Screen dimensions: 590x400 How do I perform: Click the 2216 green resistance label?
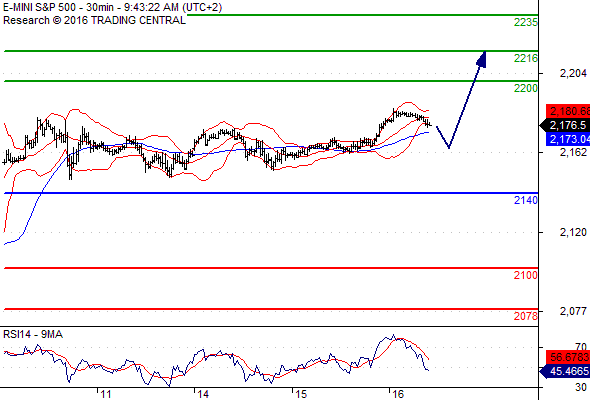coord(526,58)
